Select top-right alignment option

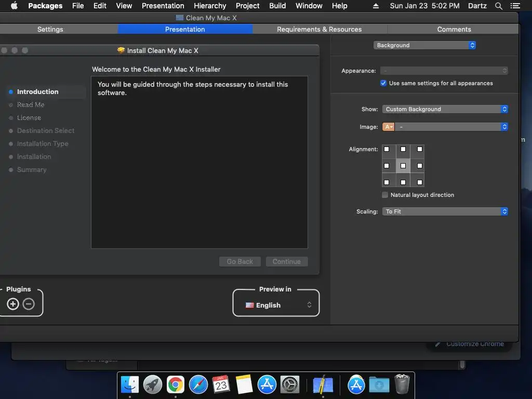(420, 149)
